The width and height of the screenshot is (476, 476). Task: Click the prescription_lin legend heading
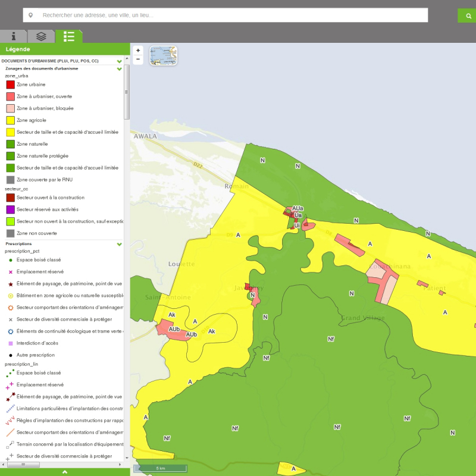21,364
